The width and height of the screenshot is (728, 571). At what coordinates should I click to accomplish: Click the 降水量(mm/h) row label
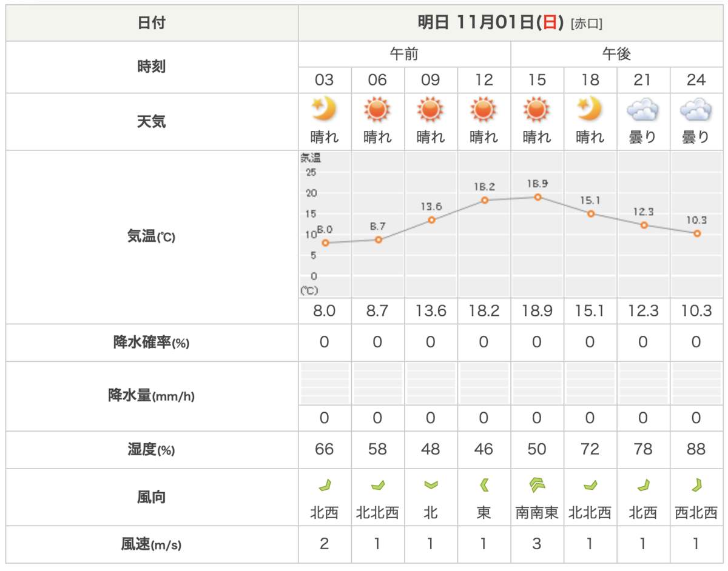(x=152, y=396)
